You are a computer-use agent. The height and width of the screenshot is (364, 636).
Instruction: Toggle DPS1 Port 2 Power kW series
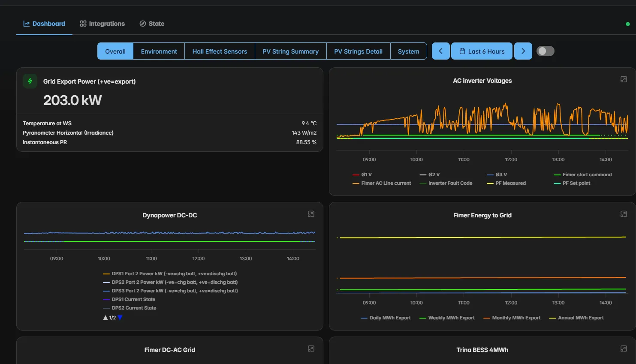point(170,274)
